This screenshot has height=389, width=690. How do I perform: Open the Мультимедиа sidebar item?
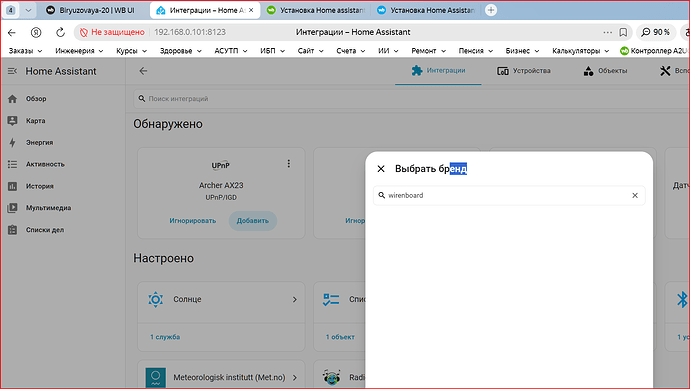62,208
